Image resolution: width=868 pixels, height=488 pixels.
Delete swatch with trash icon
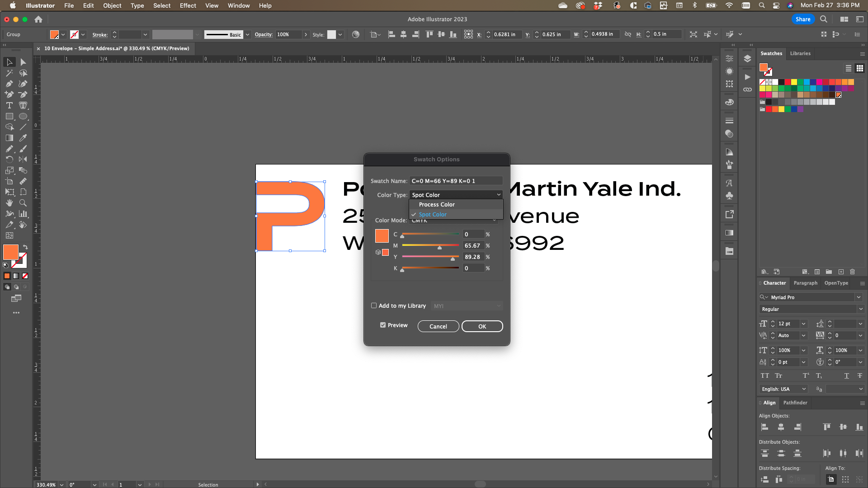pyautogui.click(x=852, y=272)
